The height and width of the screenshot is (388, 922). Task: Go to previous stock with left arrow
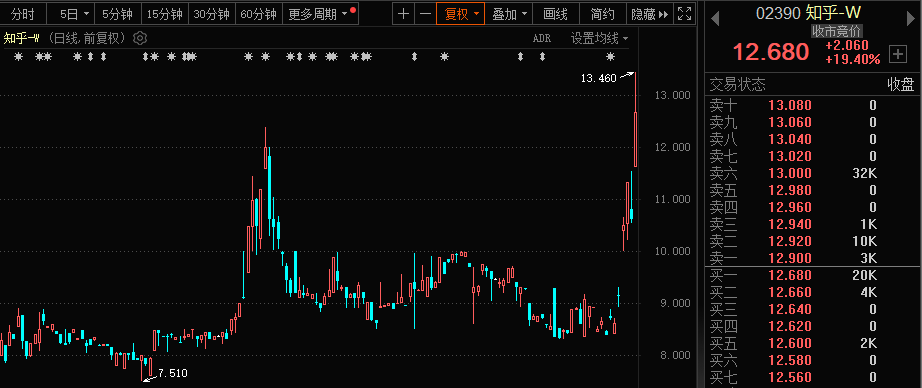pos(715,18)
